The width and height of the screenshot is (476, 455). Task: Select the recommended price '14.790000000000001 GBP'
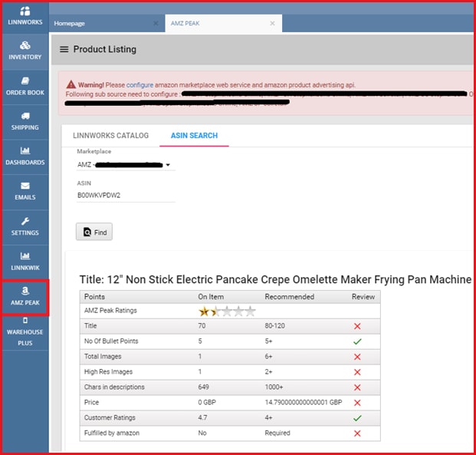(x=304, y=402)
